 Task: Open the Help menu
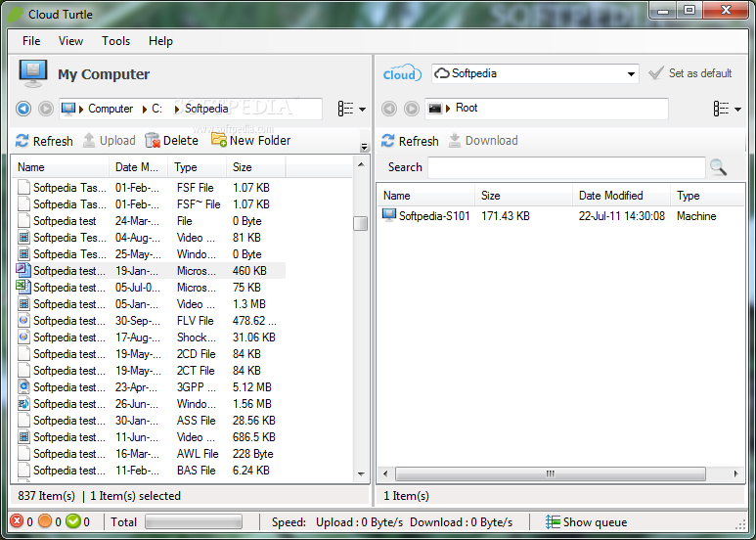click(x=160, y=41)
